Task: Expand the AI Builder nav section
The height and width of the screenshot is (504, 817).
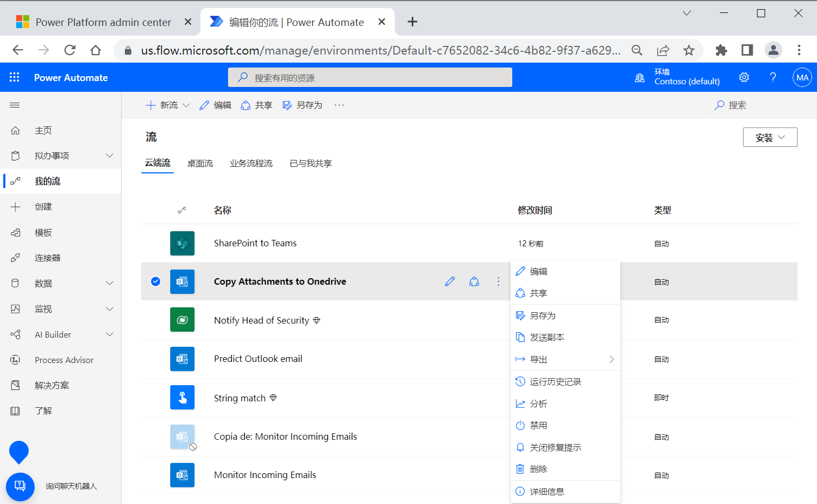Action: click(110, 334)
